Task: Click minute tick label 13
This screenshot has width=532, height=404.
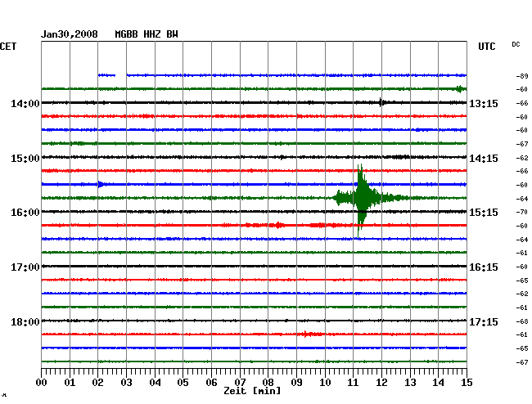Action: [410, 383]
